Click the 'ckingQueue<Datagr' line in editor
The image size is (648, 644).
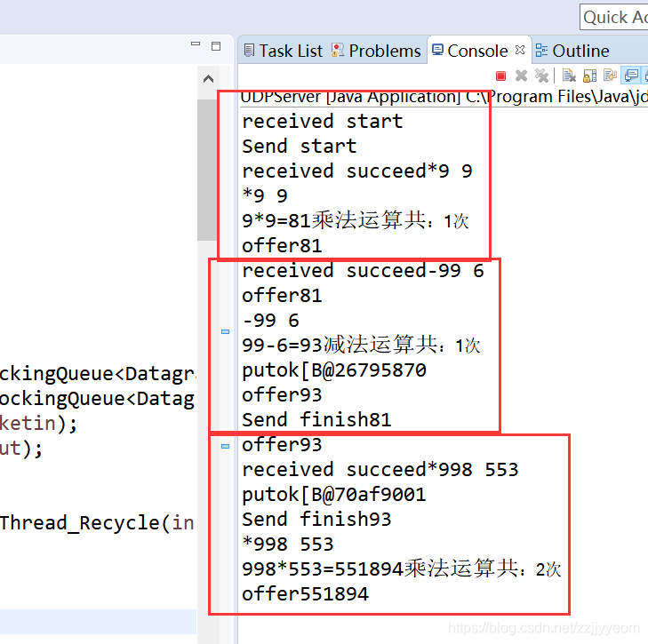pyautogui.click(x=98, y=374)
